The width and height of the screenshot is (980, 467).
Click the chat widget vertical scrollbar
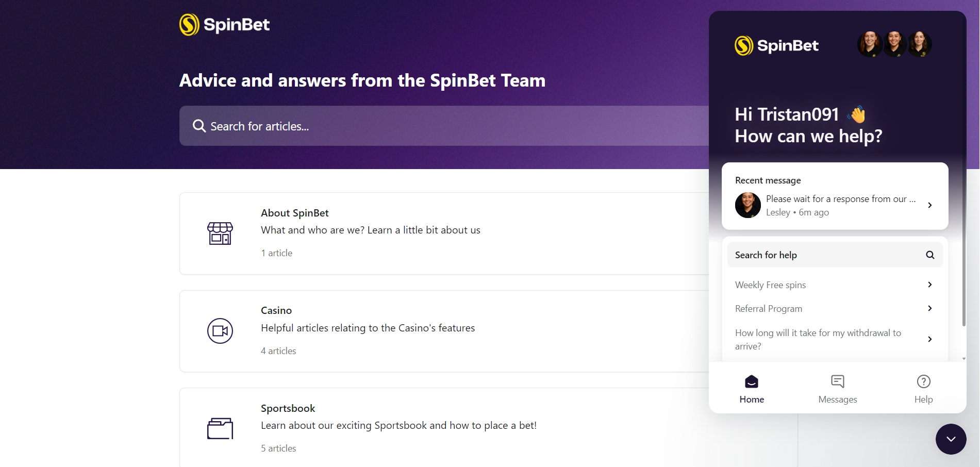coord(964,242)
